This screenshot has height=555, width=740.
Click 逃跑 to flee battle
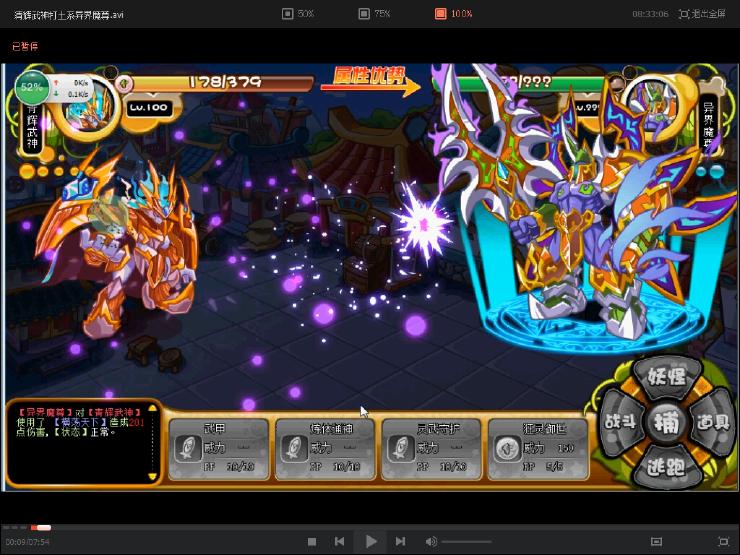(x=666, y=467)
